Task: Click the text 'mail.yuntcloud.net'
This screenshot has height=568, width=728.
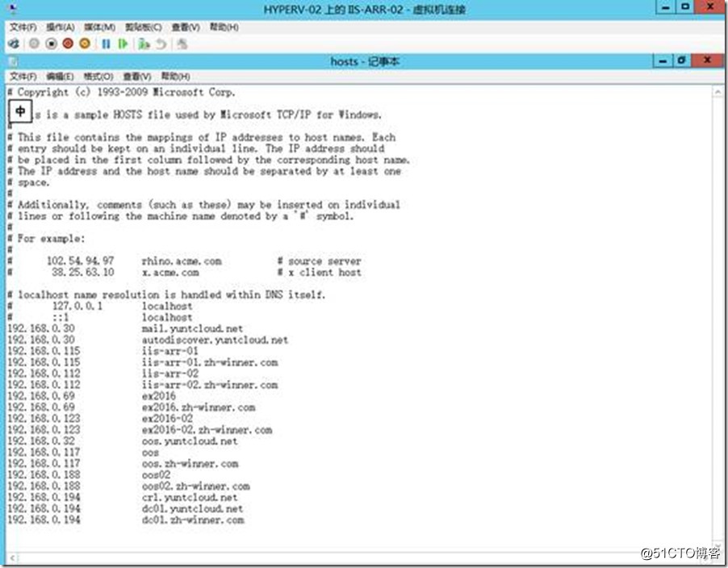Action: pos(192,328)
